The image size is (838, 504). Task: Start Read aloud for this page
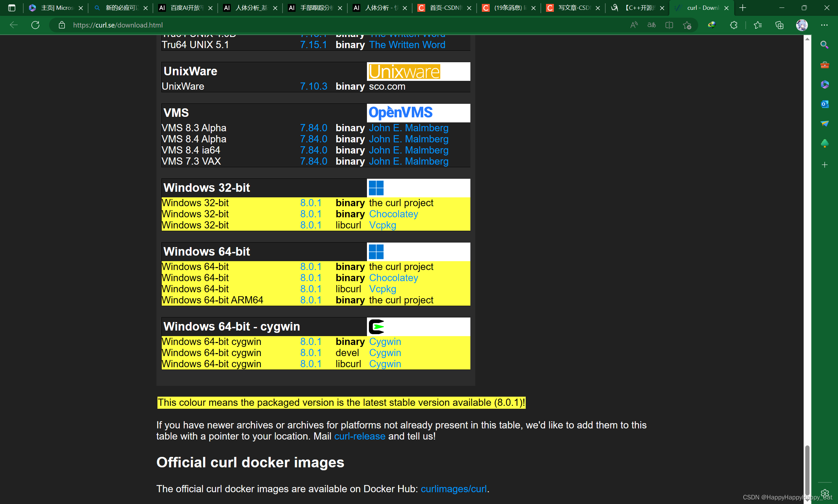[x=634, y=25]
